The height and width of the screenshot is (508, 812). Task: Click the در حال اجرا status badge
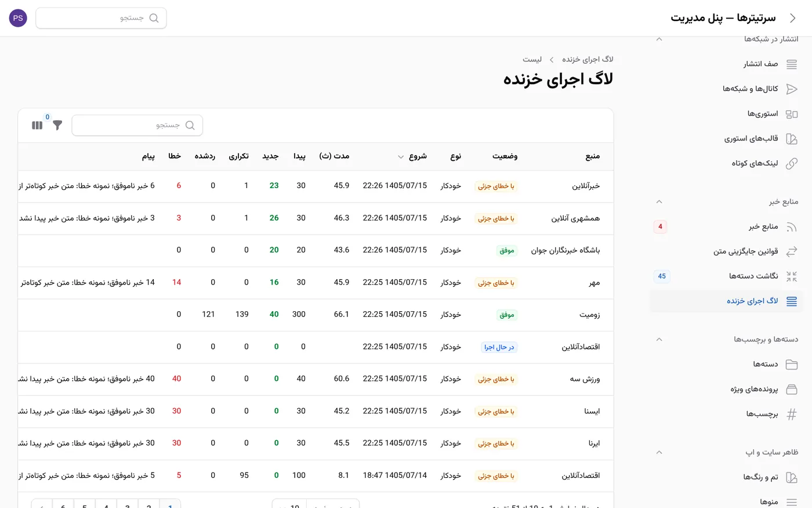[x=499, y=347]
